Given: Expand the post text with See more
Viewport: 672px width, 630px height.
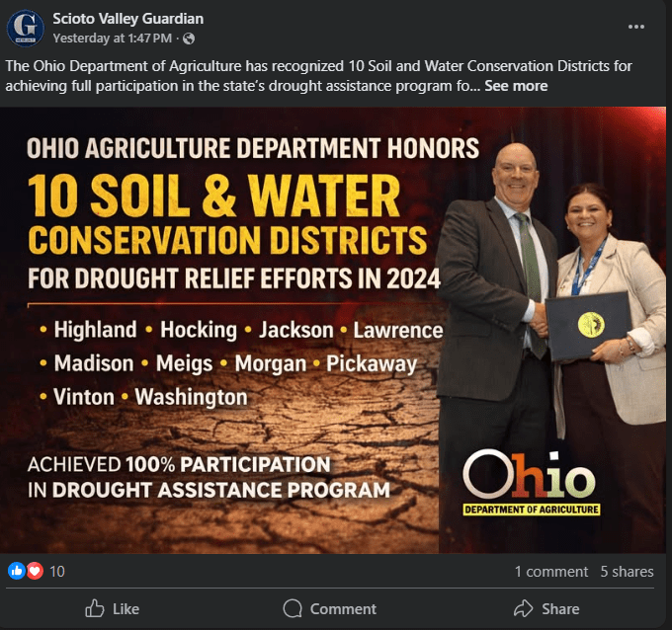Looking at the screenshot, I should [516, 86].
